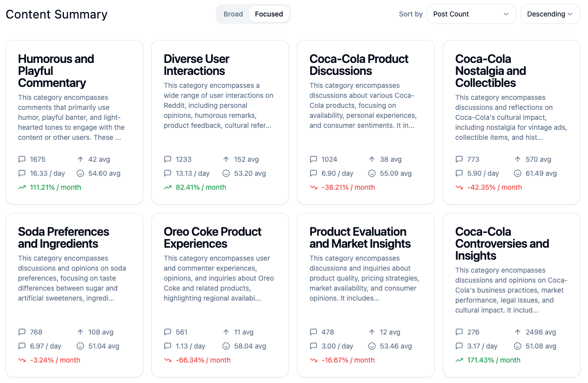Click upvote arrow icon beside 2498 avg

click(518, 332)
